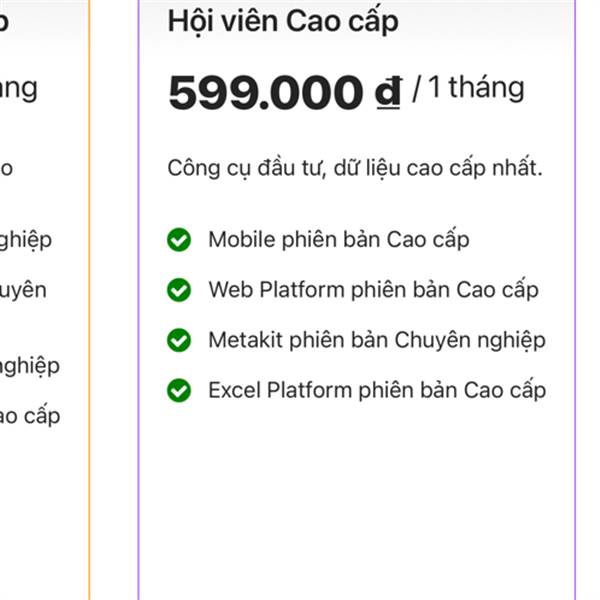Click the green checkmark beside Mobile phiên bản Cao cấp
This screenshot has height=600, width=600.
(179, 240)
